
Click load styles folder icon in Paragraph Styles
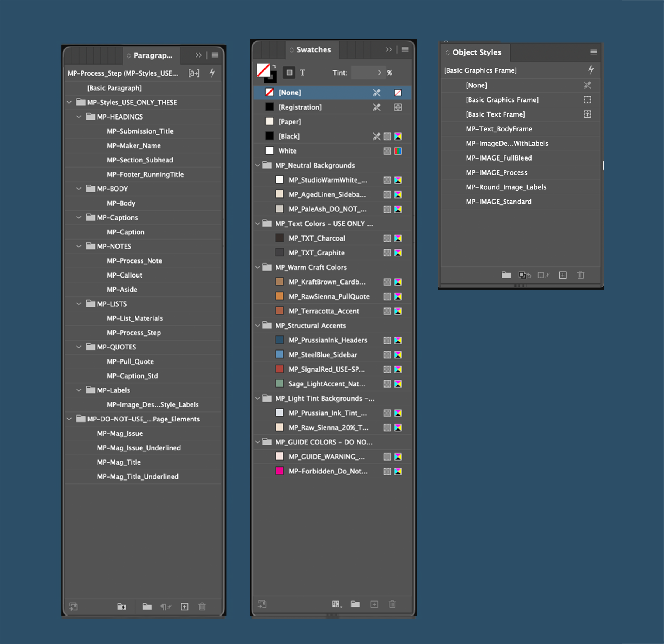[122, 606]
